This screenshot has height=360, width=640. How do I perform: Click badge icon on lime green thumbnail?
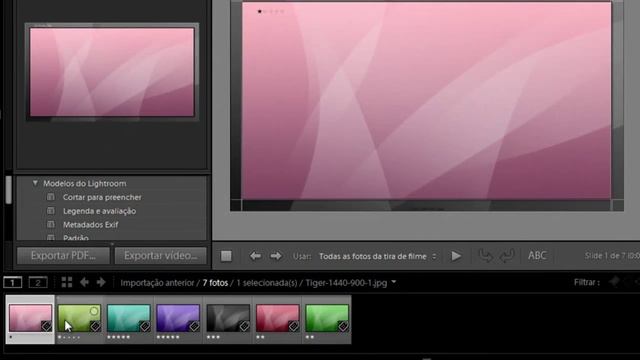[95, 326]
